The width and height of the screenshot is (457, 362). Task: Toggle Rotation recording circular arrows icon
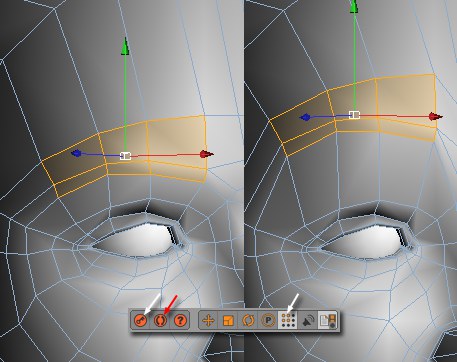[x=248, y=321]
